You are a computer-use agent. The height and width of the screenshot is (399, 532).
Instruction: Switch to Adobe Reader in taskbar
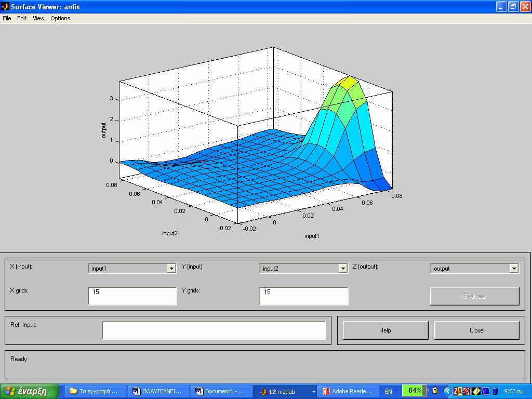[x=348, y=391]
